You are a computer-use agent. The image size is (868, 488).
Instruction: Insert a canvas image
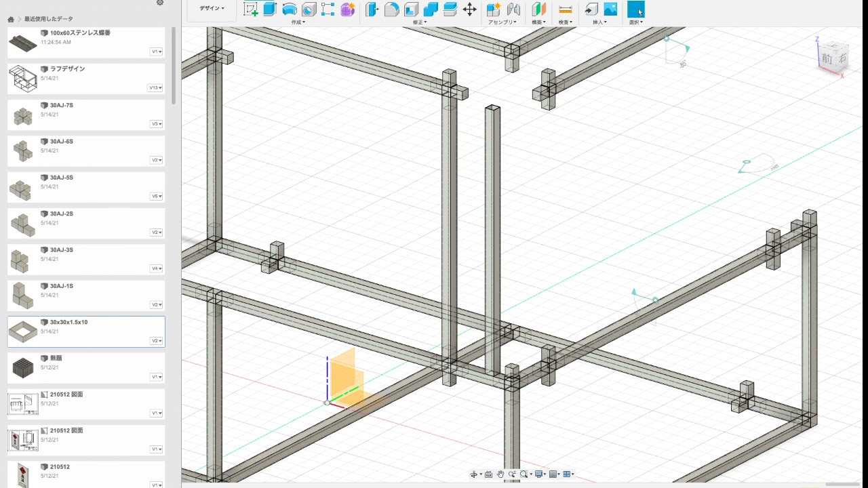(x=610, y=9)
